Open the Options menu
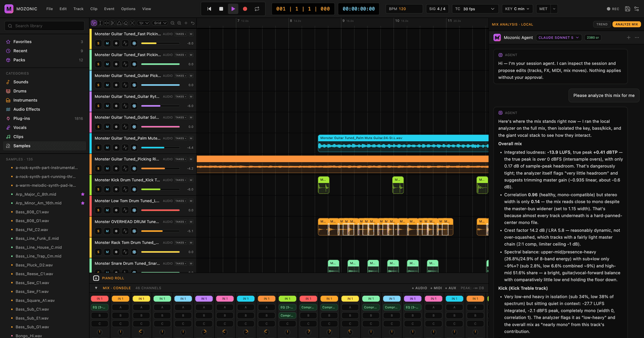 tap(128, 9)
